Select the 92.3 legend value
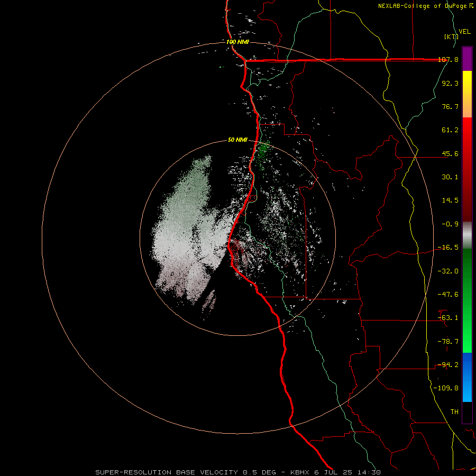The width and height of the screenshot is (476, 476). coord(450,83)
